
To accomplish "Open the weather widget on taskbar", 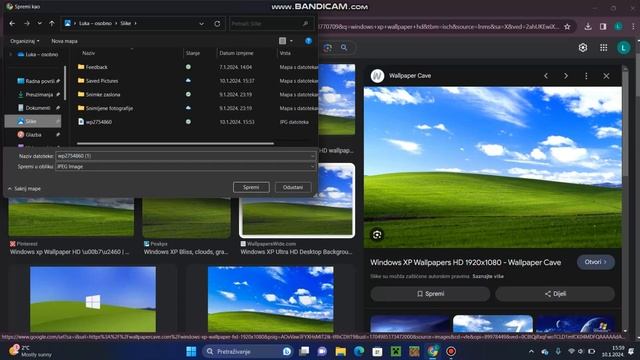I will pos(31,351).
